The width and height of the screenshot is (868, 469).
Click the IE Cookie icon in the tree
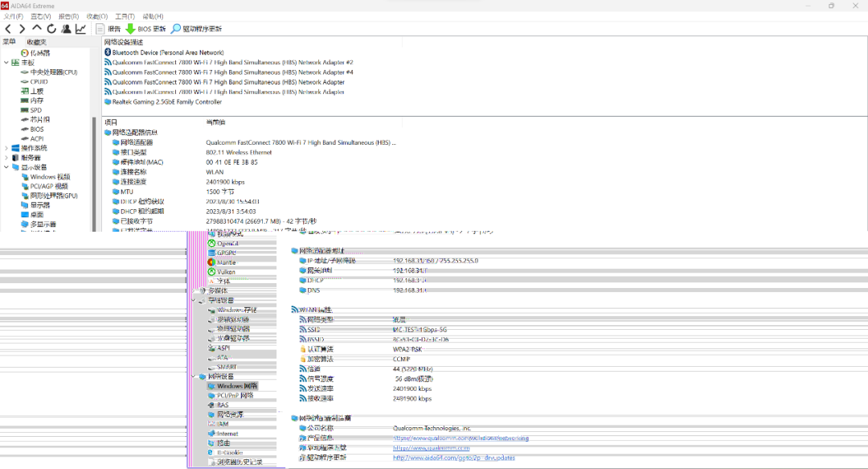[x=211, y=452]
